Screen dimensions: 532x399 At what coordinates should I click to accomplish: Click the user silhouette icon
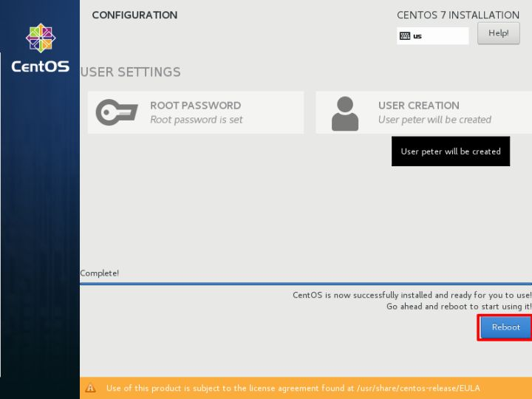pyautogui.click(x=345, y=113)
